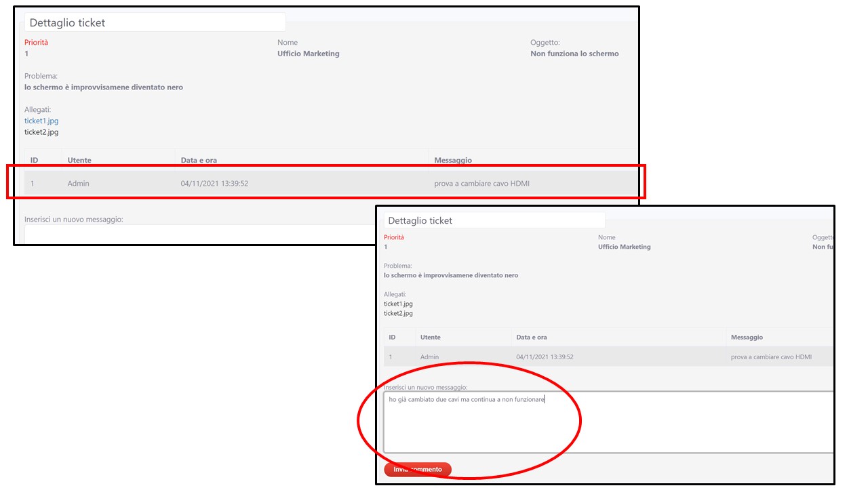Click 'Messaggio' column header in upper table
Screen dimensions: 868x488
[453, 160]
